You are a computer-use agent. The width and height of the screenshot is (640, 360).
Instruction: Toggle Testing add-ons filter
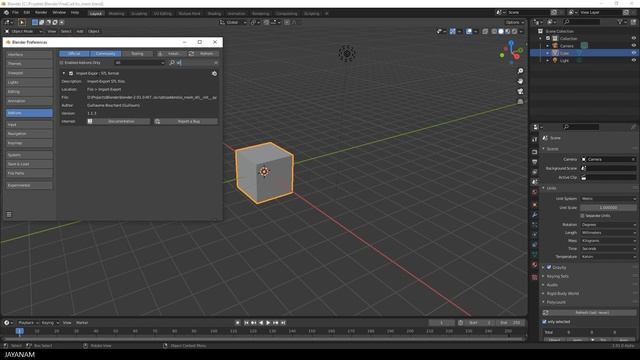point(137,53)
